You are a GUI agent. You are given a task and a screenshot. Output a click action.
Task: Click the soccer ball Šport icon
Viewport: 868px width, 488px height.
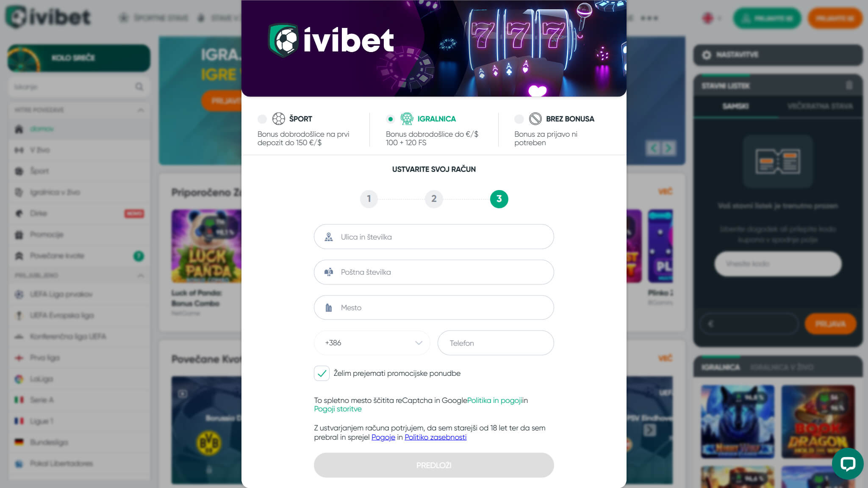pos(279,119)
